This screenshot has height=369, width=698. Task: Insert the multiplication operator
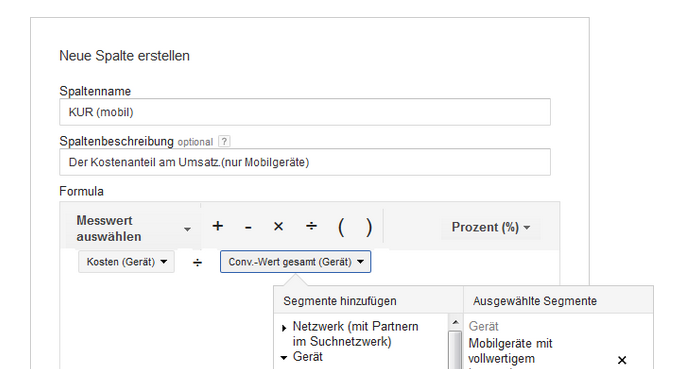279,226
